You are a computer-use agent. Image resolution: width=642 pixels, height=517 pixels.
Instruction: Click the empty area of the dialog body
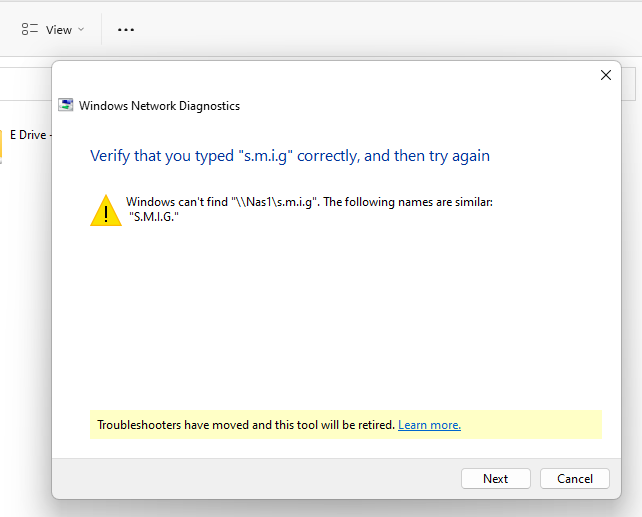[x=340, y=320]
